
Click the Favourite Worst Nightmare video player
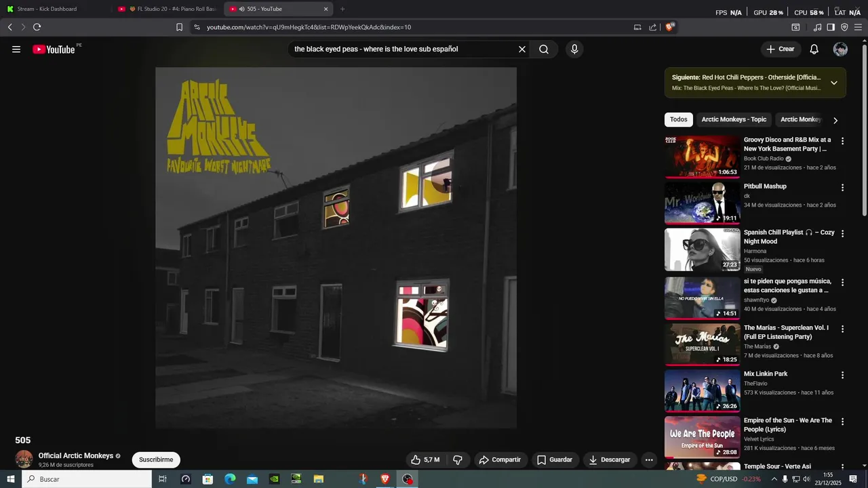point(336,247)
